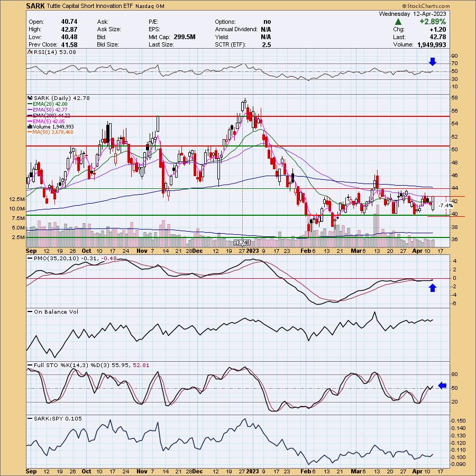Select the Low value 40.48
The height and width of the screenshot is (476, 476).
pos(69,36)
